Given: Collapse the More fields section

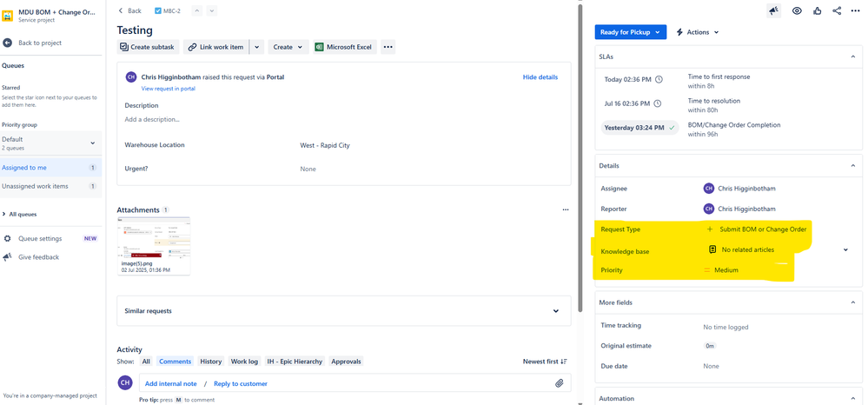Looking at the screenshot, I should 853,302.
